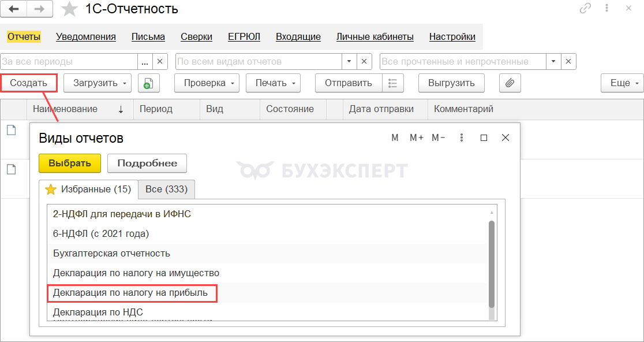Image resolution: width=644 pixels, height=342 pixels.
Task: Click the M+ button in Виды отчетов
Action: [x=417, y=138]
